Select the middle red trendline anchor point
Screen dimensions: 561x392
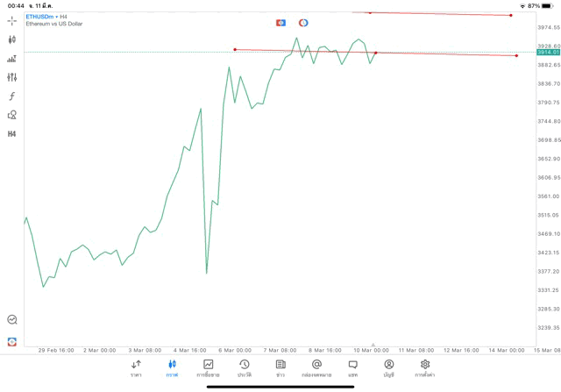click(376, 53)
